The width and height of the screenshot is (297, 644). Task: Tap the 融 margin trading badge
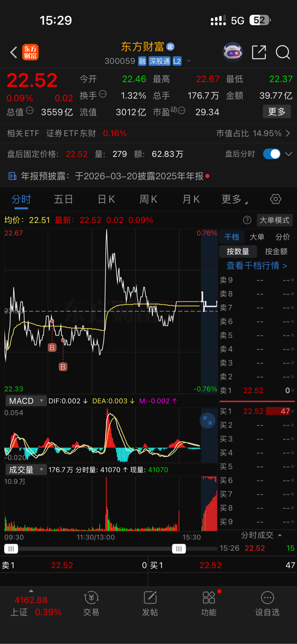tap(142, 61)
